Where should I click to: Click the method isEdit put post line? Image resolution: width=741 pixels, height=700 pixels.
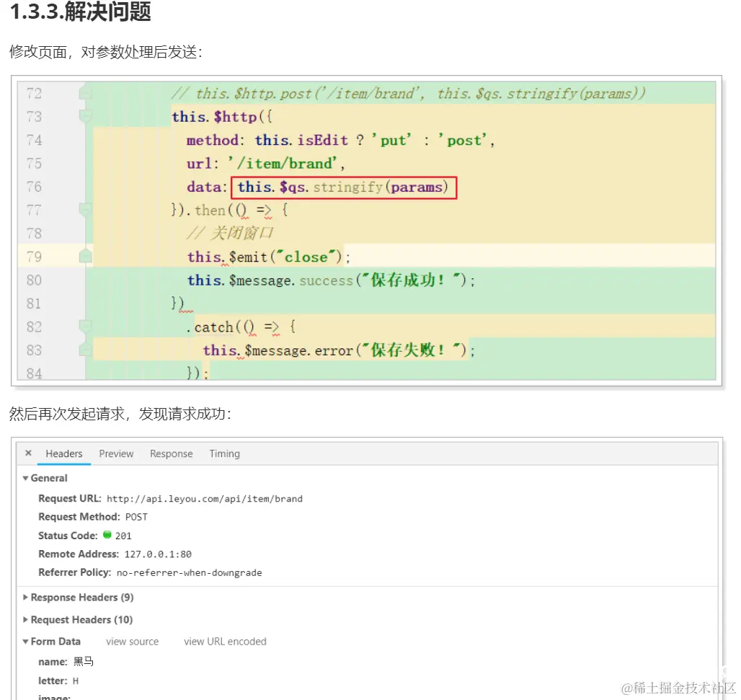click(340, 141)
